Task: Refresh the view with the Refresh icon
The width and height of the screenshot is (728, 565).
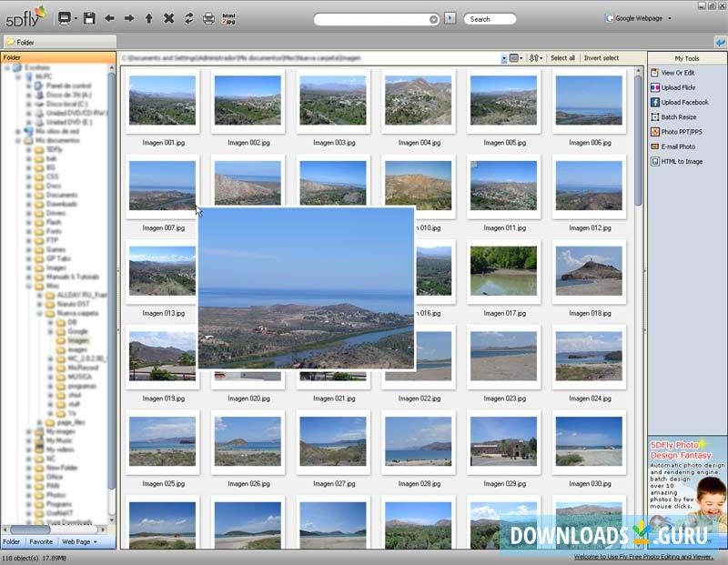Action: tap(189, 17)
